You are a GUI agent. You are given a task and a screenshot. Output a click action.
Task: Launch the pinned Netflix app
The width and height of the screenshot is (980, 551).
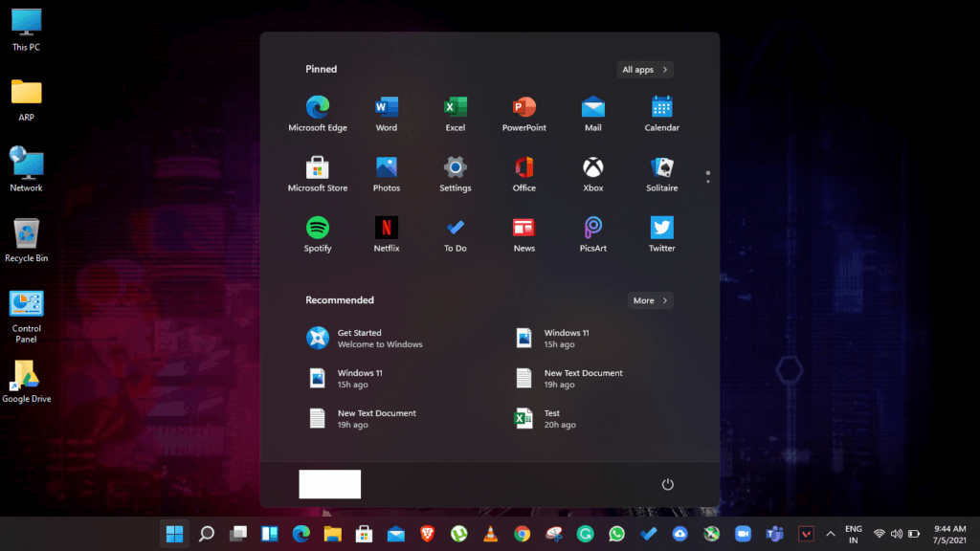point(387,235)
